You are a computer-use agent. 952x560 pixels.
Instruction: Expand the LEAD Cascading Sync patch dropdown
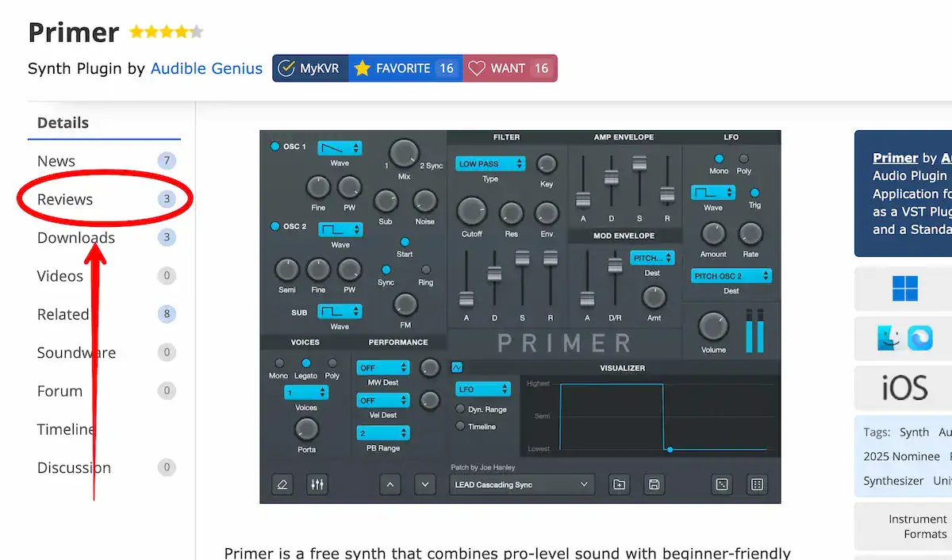tap(520, 485)
